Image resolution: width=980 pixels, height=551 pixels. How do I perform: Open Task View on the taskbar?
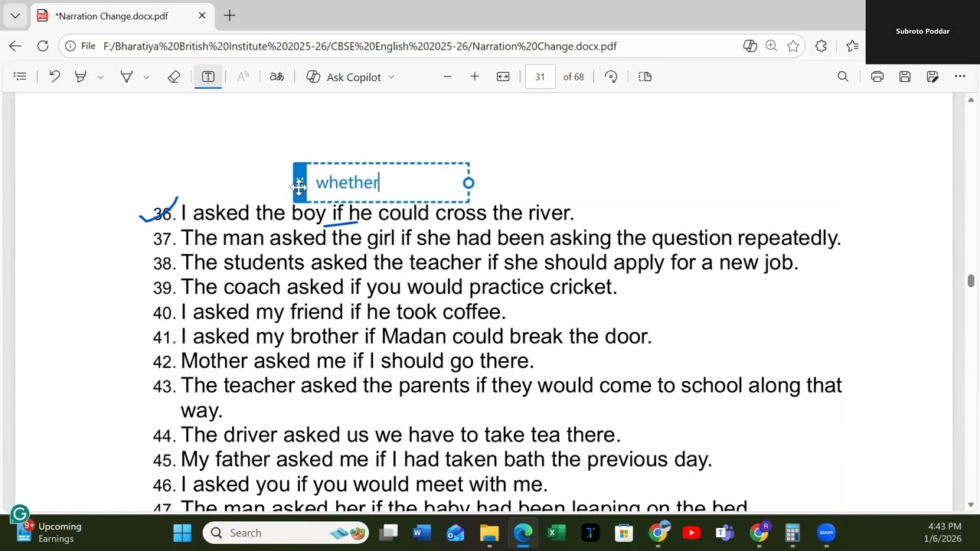(x=390, y=533)
